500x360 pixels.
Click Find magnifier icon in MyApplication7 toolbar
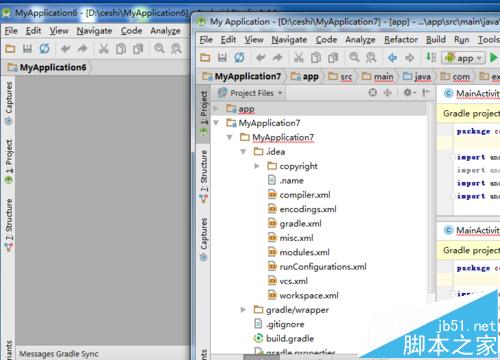point(354,57)
